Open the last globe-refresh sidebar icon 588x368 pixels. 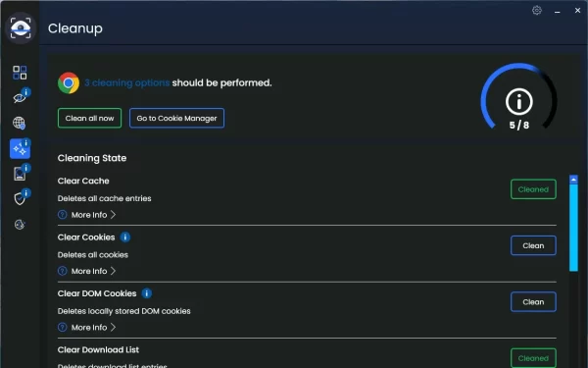tap(20, 225)
